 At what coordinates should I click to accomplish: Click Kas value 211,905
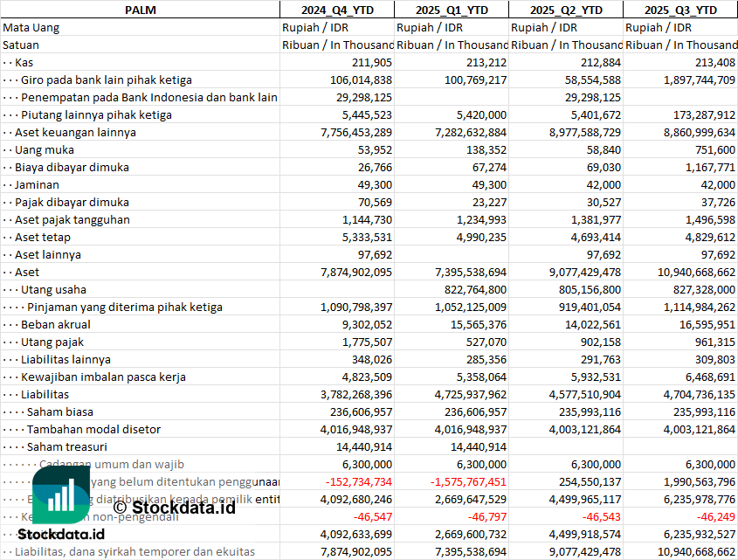[372, 63]
